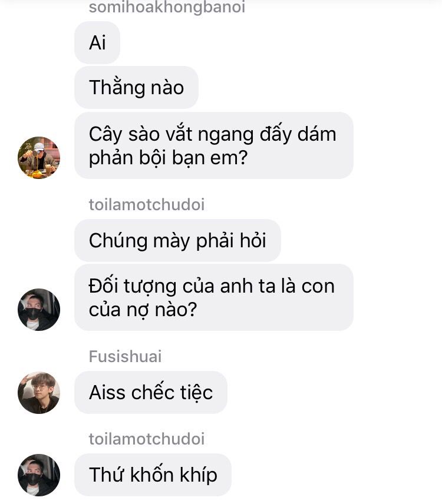
Task: Open the somihoakhongbanoi username label
Action: (x=167, y=7)
